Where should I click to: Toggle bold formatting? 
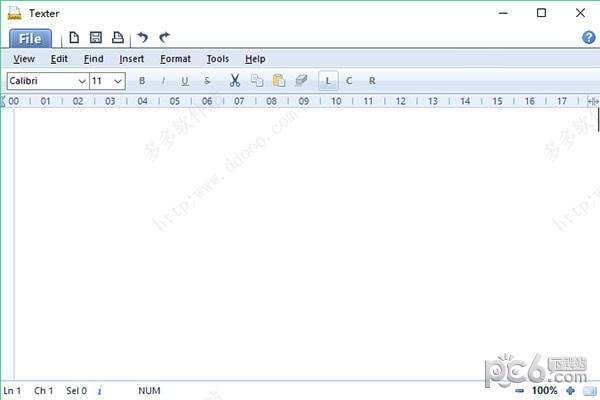[142, 81]
